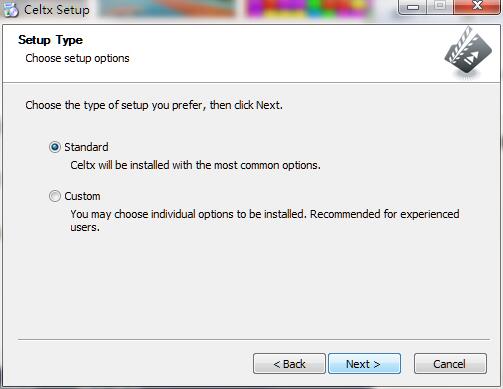Continue with the "Next >" button

point(364,364)
